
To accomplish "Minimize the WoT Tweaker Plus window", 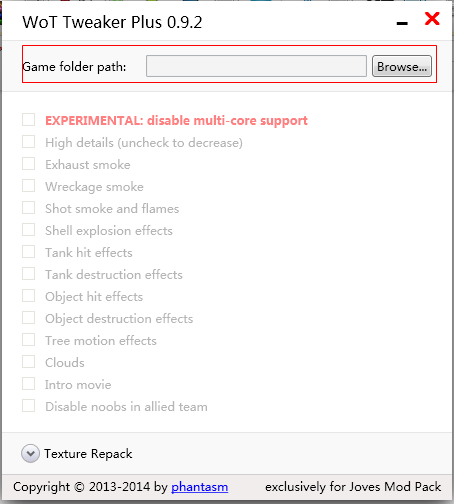I will (402, 23).
